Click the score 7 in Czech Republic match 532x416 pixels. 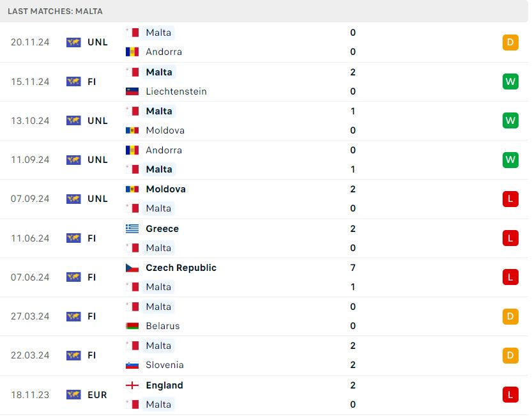click(x=353, y=268)
